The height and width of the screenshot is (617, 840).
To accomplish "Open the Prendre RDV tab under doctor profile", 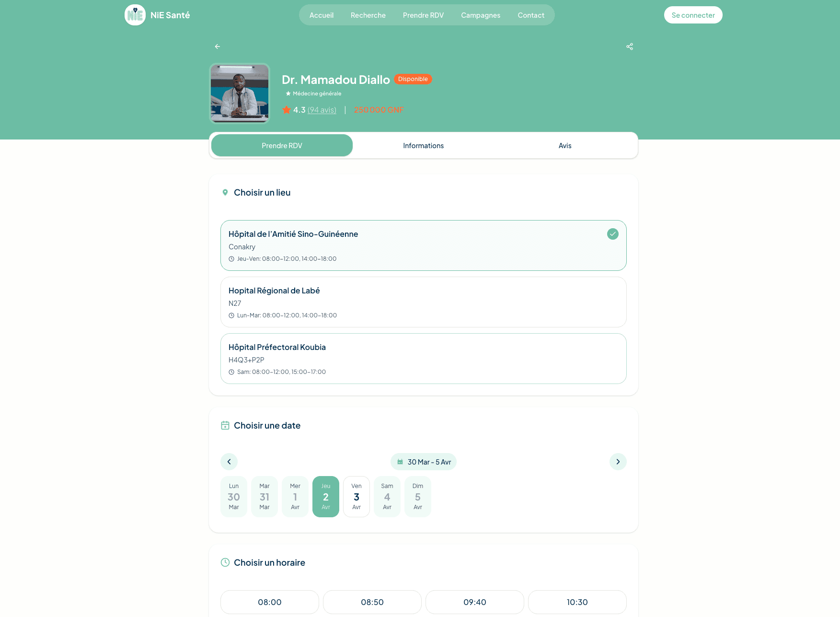I will 282,145.
